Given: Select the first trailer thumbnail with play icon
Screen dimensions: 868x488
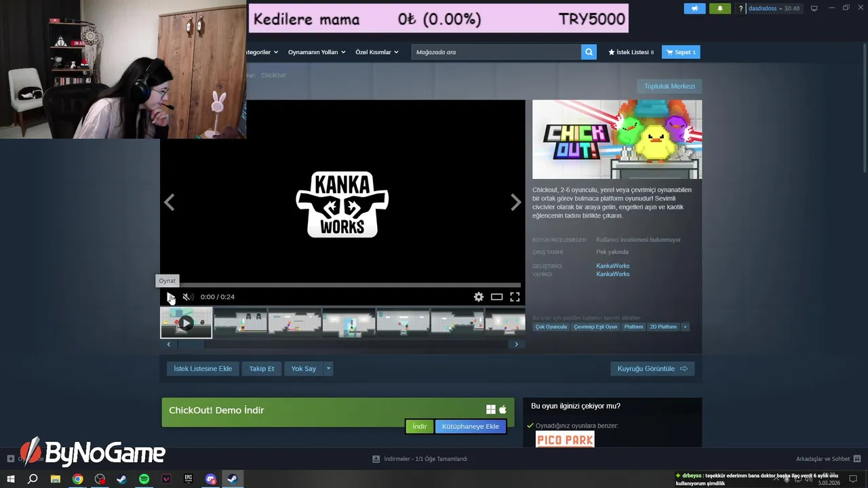Looking at the screenshot, I should [186, 323].
